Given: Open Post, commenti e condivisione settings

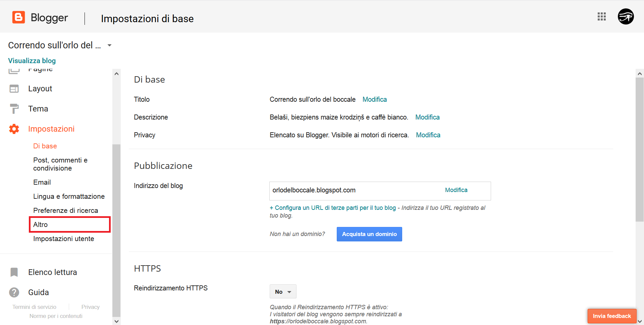Looking at the screenshot, I should click(x=60, y=164).
